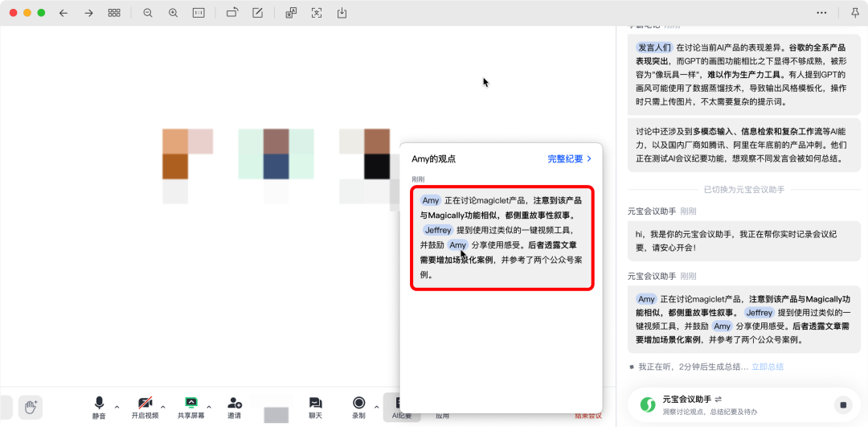Viewport: 868px width, 427px height.
Task: Go forward with the right arrow icon
Action: [88, 14]
